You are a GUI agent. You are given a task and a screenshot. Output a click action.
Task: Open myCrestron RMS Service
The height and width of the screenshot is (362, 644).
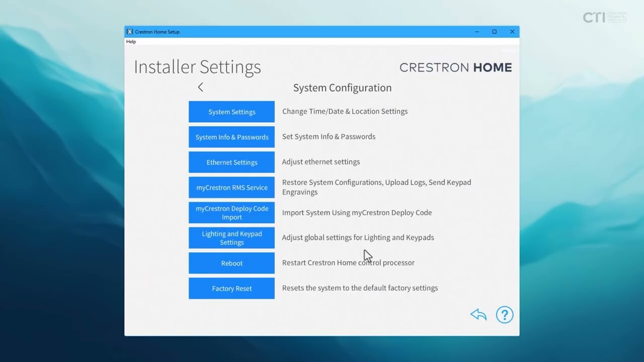231,187
